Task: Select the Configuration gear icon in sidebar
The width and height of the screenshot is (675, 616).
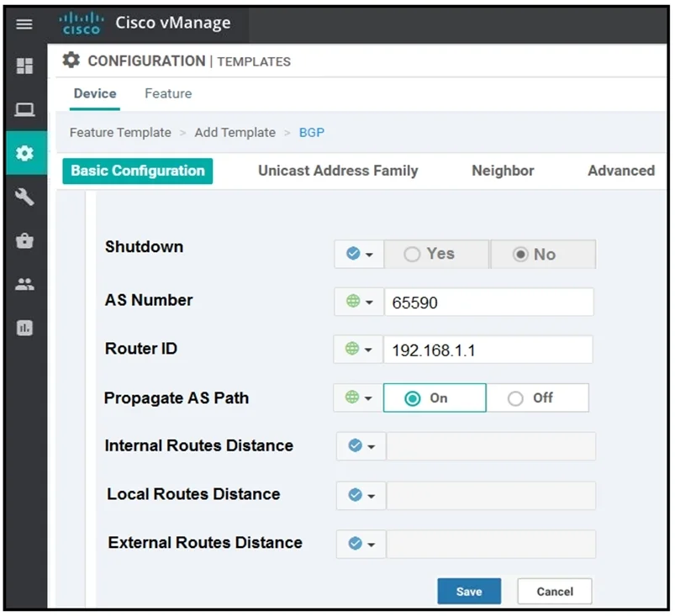Action: [25, 153]
